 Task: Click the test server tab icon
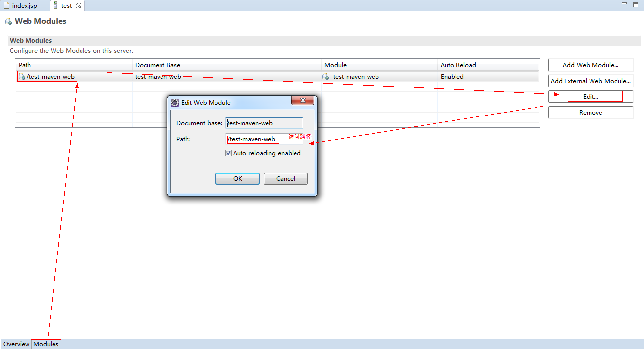click(55, 6)
